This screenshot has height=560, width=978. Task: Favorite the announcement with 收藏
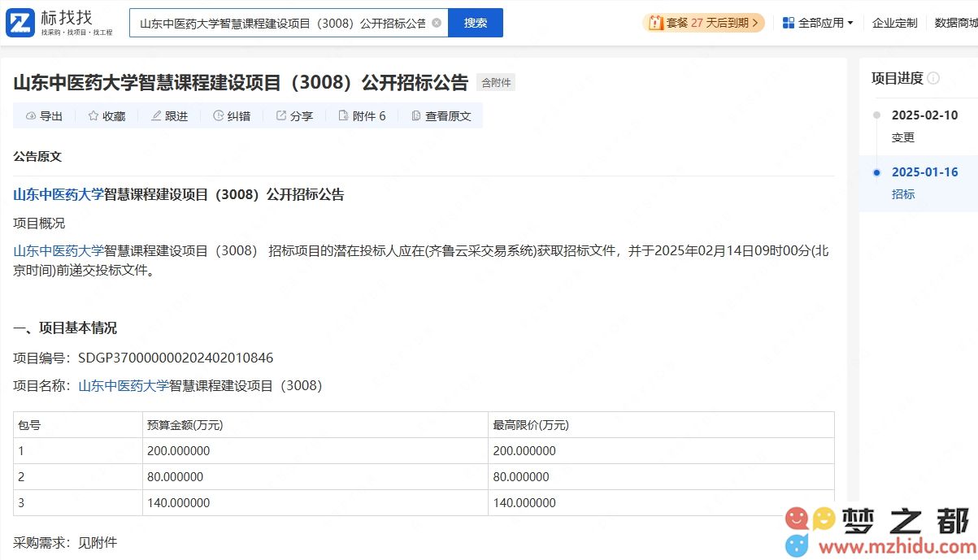(106, 116)
